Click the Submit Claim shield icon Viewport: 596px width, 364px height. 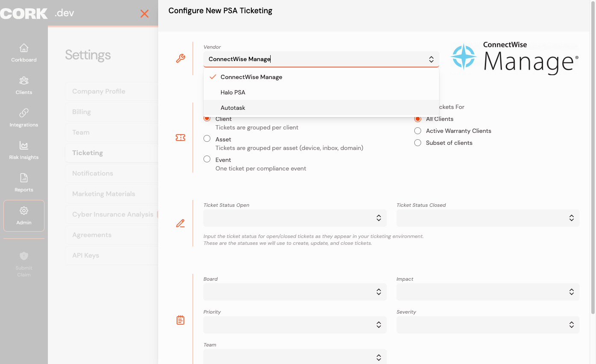pyautogui.click(x=24, y=256)
